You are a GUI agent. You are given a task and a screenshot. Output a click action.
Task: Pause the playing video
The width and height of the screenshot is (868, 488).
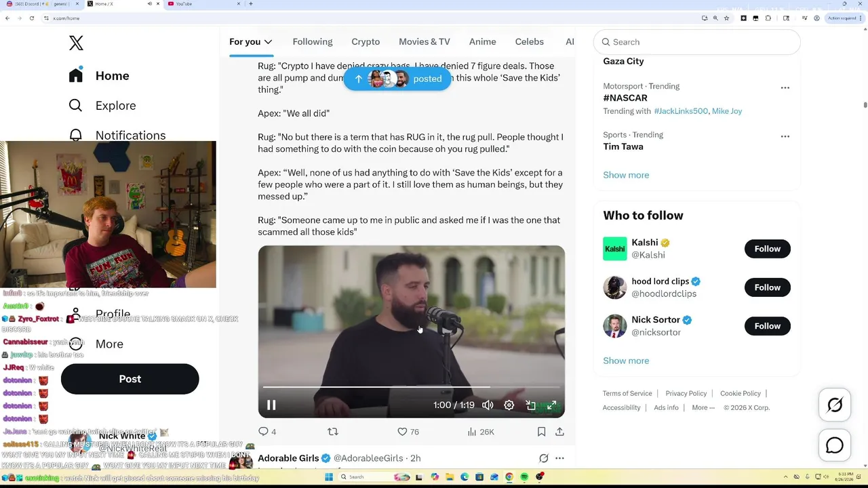pos(271,405)
